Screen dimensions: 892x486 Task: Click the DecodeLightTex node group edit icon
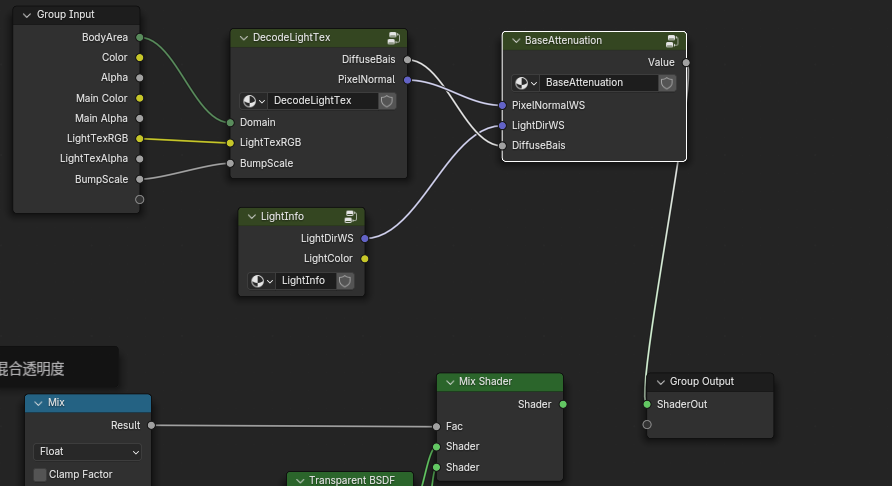[x=394, y=38]
